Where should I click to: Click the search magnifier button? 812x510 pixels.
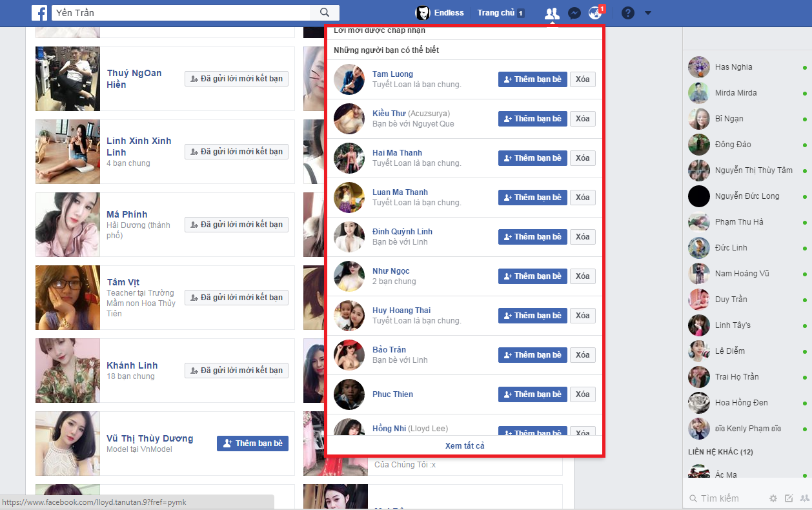tap(325, 12)
